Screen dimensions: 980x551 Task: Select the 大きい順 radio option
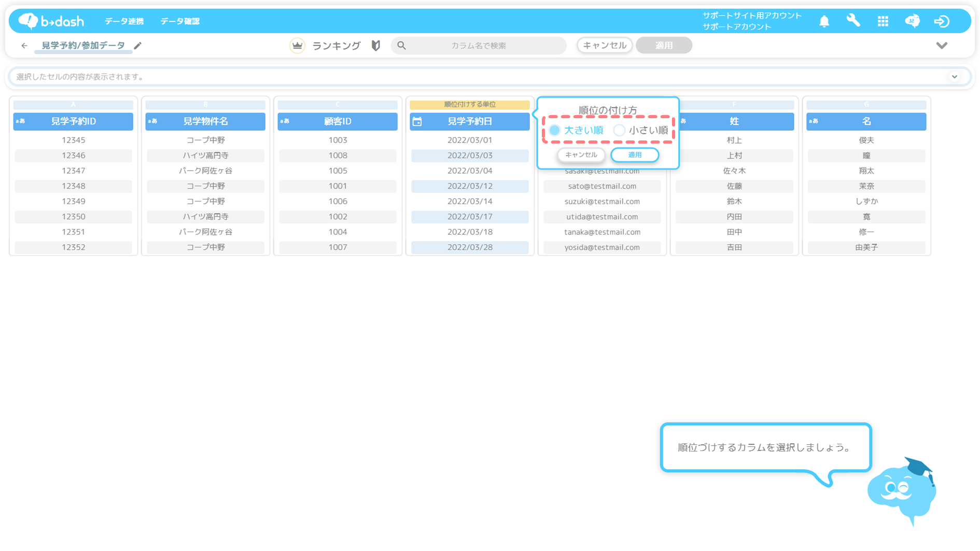click(x=555, y=130)
